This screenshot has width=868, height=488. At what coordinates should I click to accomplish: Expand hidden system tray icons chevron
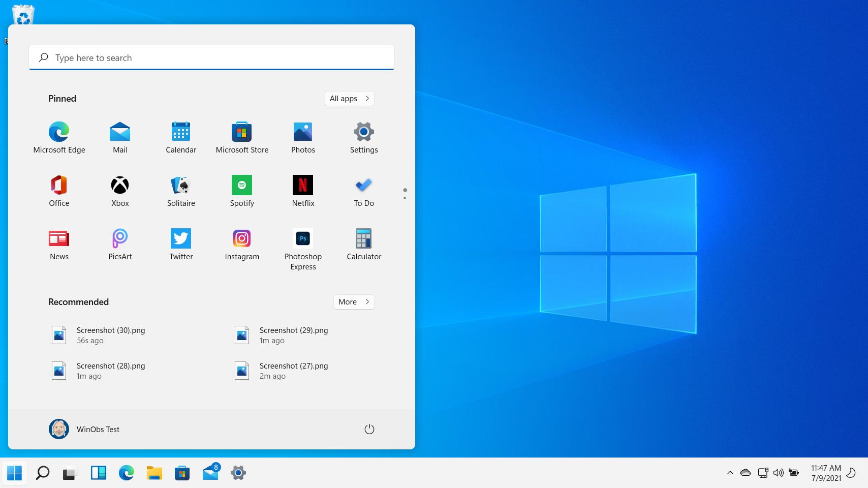click(x=730, y=473)
